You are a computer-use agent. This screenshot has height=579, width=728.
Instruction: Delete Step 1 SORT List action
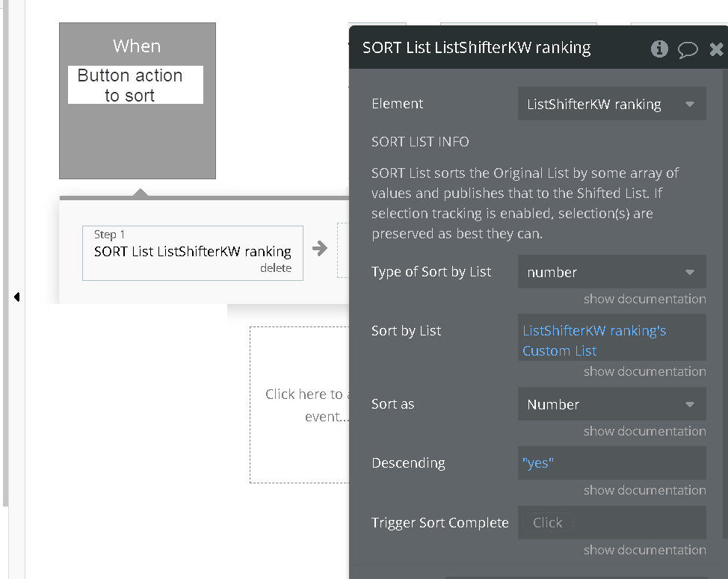click(x=275, y=268)
